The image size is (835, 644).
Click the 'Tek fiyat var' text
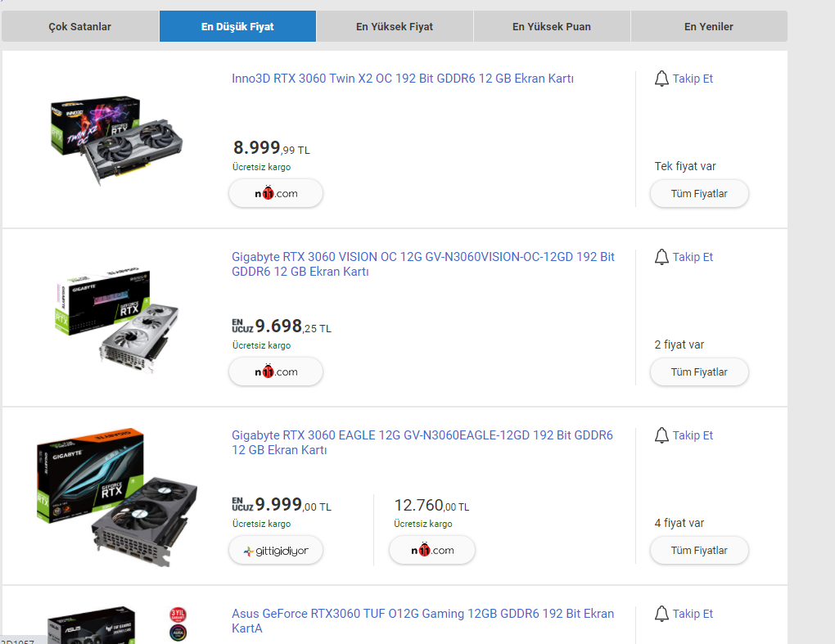click(x=685, y=166)
